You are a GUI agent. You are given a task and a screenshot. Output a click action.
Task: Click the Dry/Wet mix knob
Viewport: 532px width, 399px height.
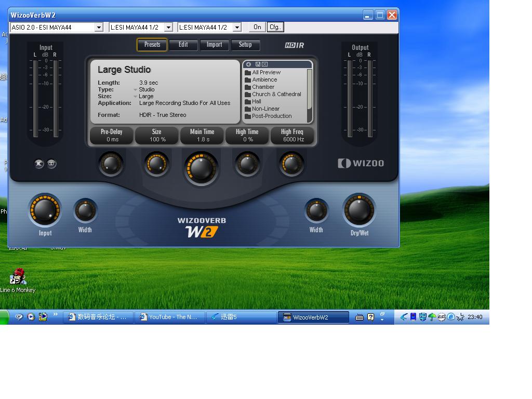coord(360,210)
